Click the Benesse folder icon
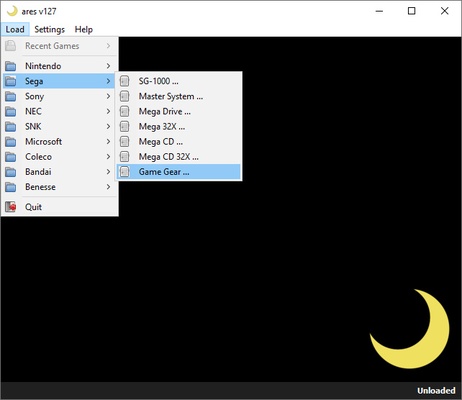 tap(10, 187)
